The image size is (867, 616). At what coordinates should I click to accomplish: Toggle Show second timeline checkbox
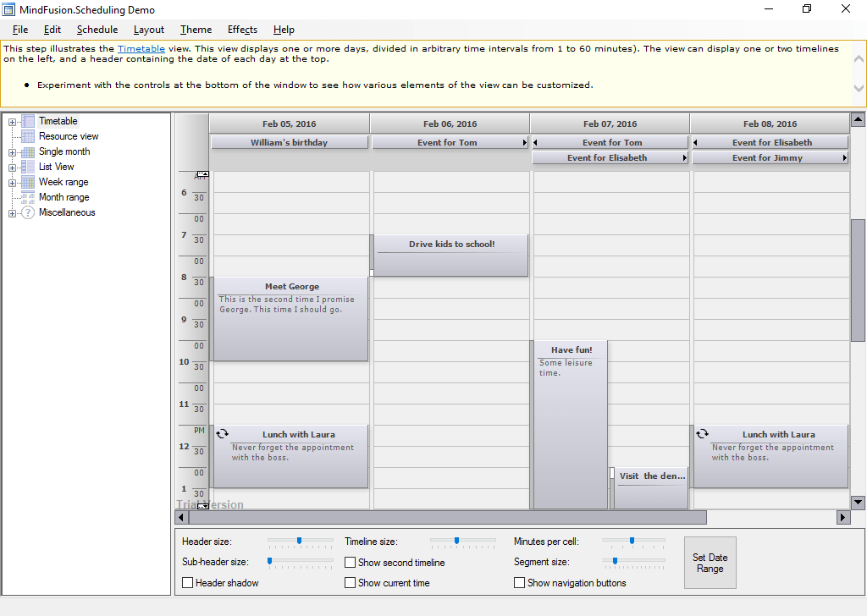tap(351, 563)
